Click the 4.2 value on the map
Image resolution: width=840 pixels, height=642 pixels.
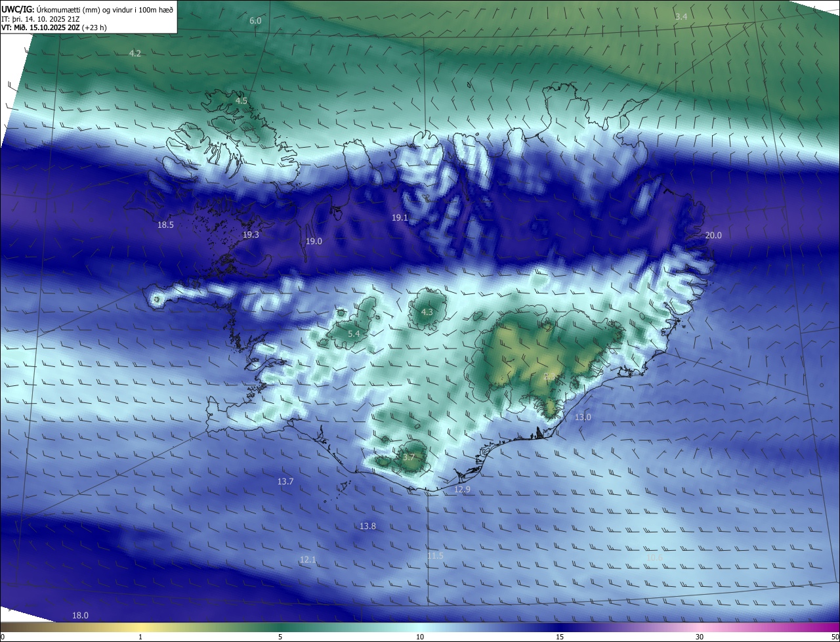tap(135, 53)
